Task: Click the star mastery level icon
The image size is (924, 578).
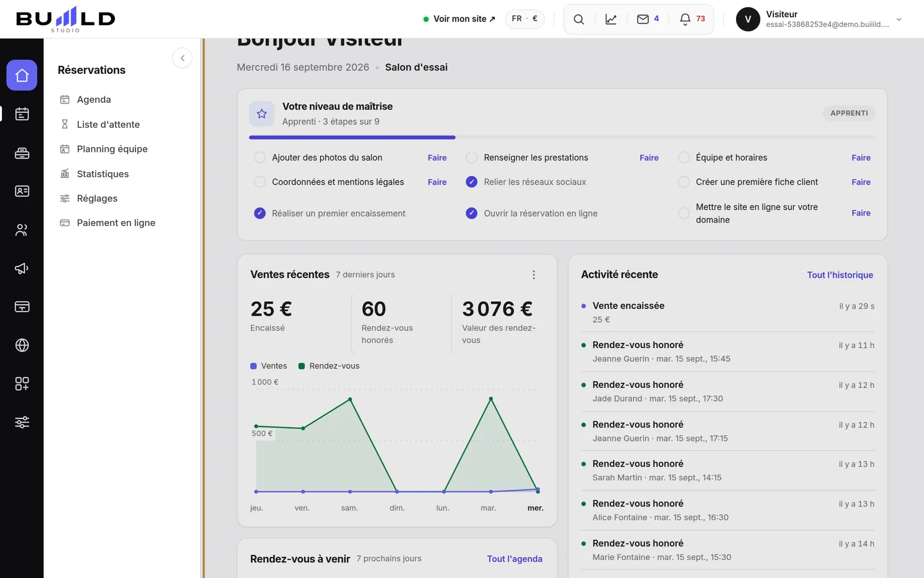Action: click(x=262, y=114)
